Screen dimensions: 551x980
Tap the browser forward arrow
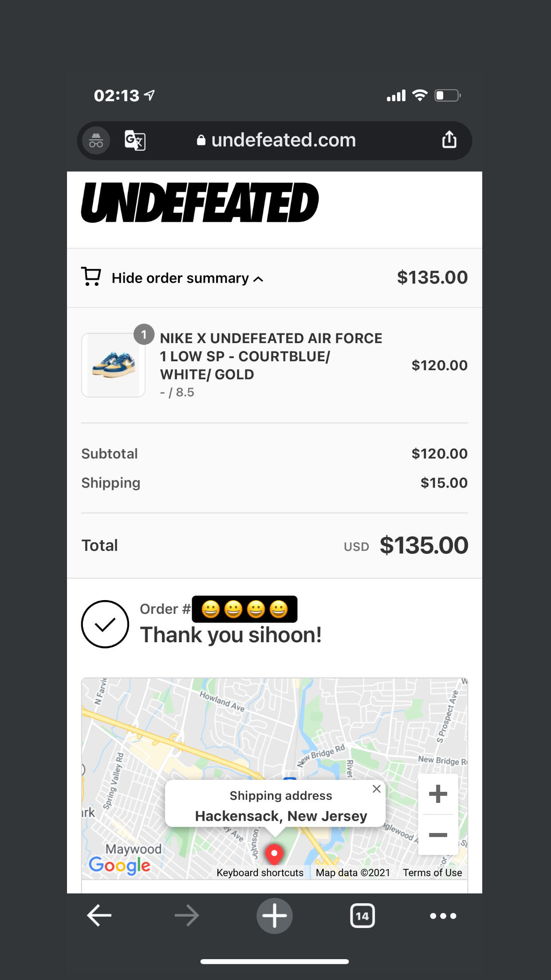(x=187, y=916)
